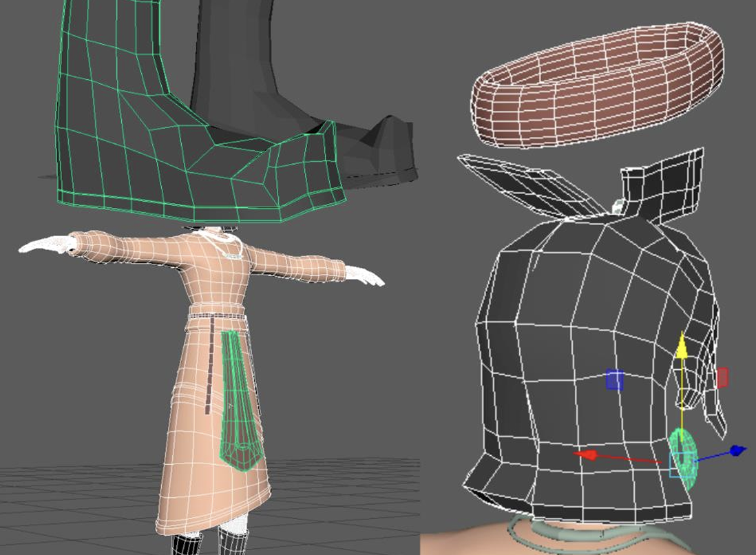Grab the red X-axis move arrow
756x555 pixels.
pyautogui.click(x=587, y=455)
